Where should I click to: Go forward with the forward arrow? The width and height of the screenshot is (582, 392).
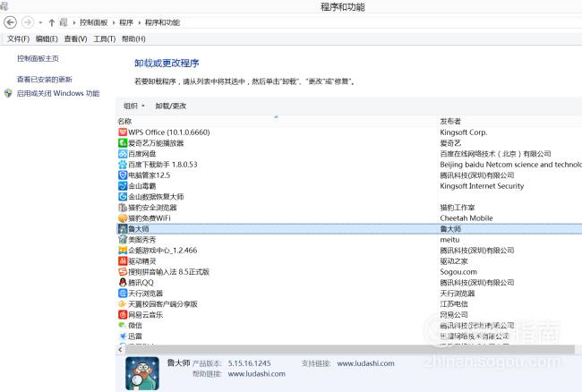[28, 22]
